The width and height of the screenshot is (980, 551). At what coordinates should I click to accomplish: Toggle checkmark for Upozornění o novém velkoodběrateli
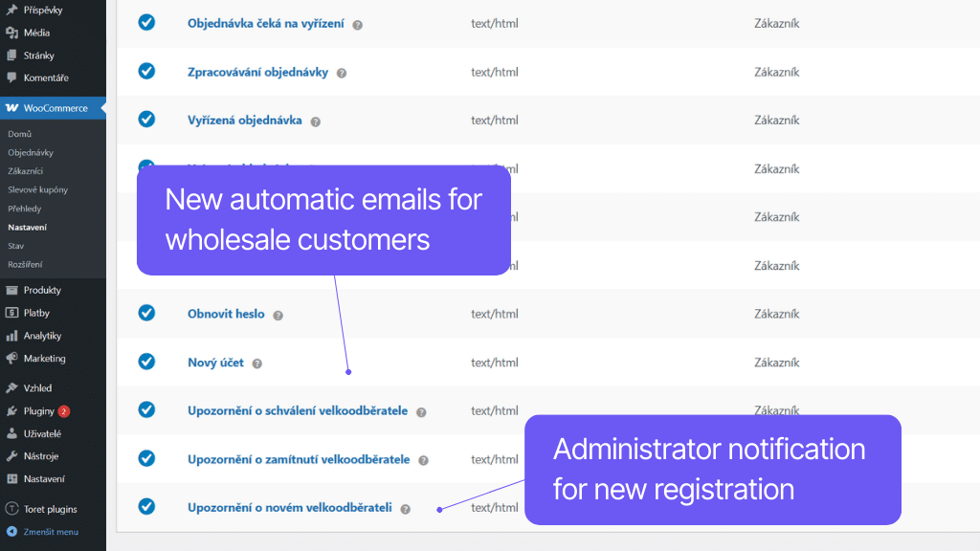click(146, 506)
